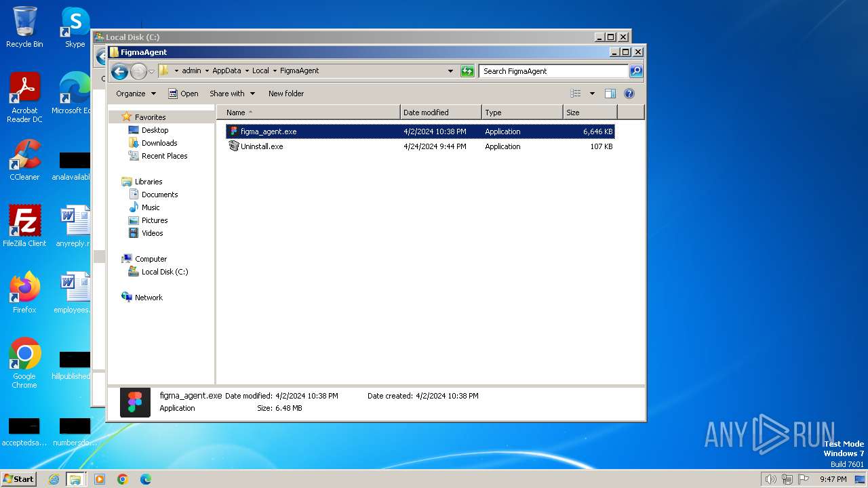The image size is (868, 488).
Task: Click FigmaAgent breadcrumb segment
Action: click(299, 70)
